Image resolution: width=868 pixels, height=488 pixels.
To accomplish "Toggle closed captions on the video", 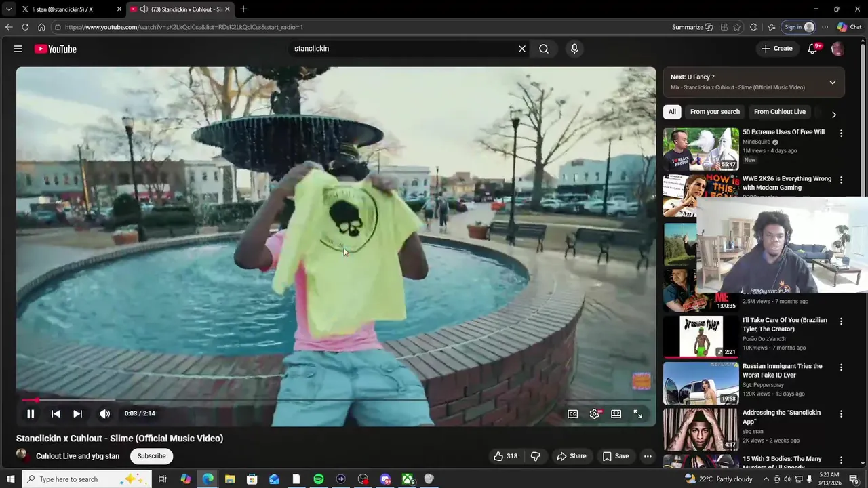I will point(572,414).
